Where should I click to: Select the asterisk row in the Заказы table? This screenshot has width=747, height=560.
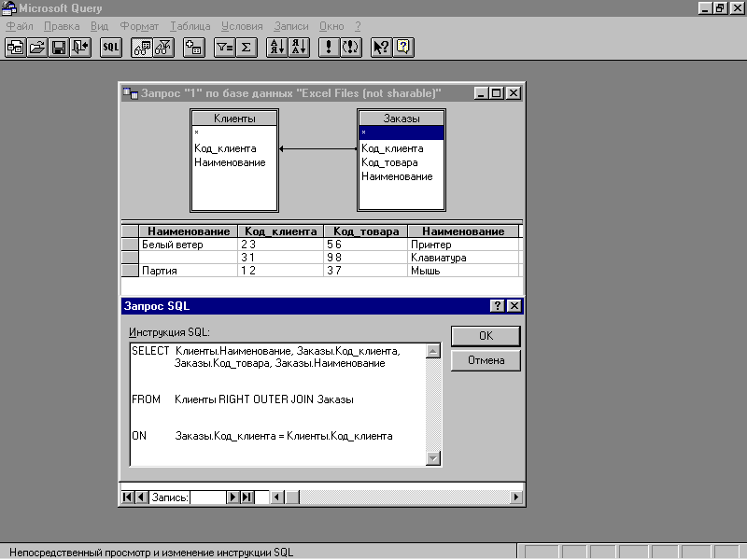tap(402, 133)
